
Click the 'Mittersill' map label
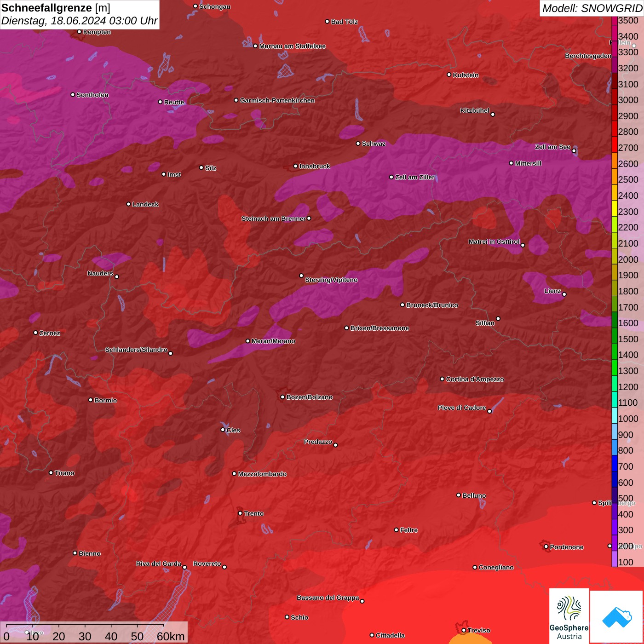[528, 163]
